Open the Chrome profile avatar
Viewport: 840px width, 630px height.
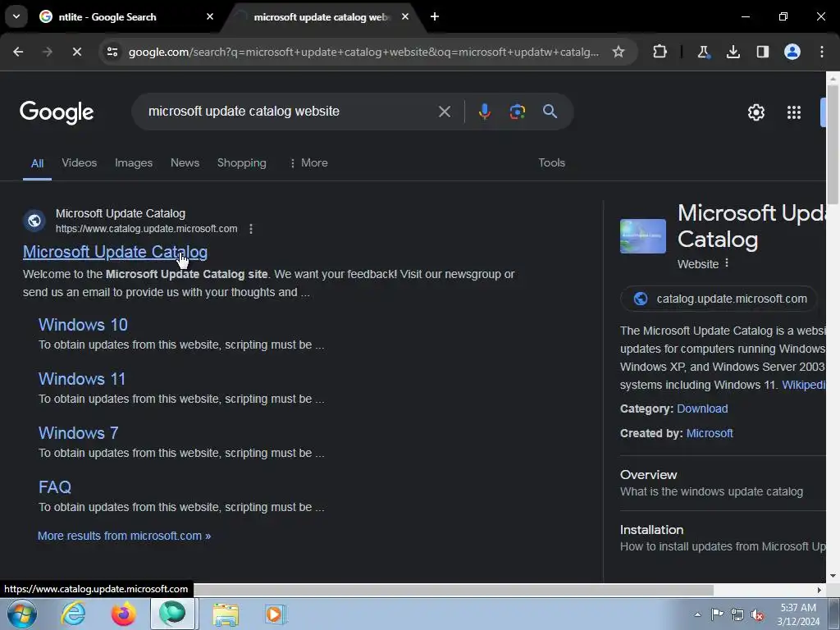point(792,52)
